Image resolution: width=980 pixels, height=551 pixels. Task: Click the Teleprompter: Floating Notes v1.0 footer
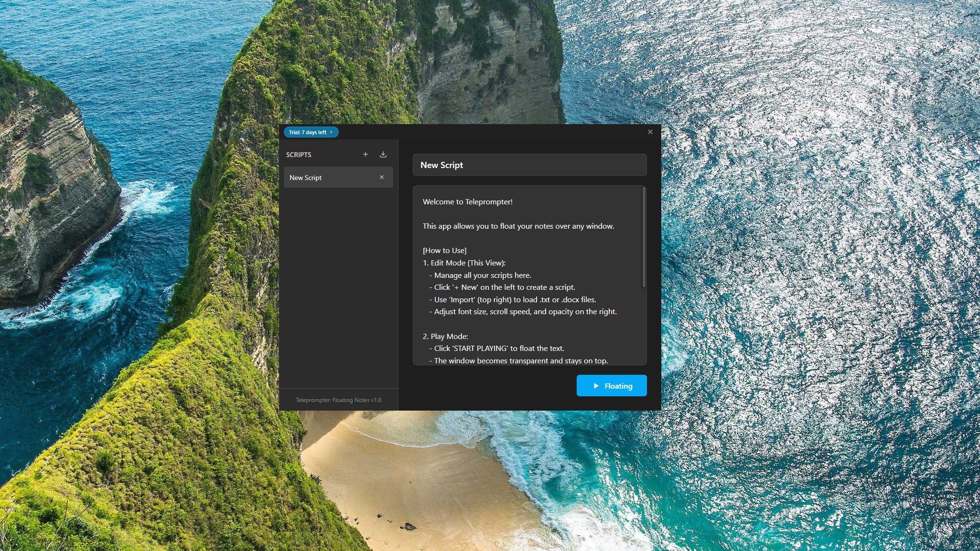338,400
